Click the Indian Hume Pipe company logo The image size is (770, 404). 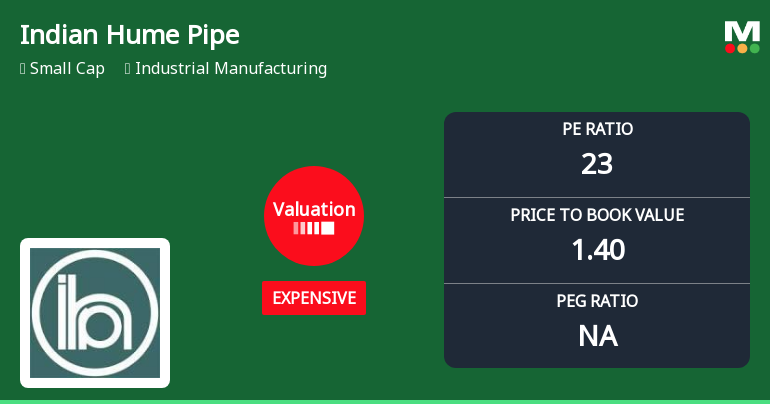[95, 313]
